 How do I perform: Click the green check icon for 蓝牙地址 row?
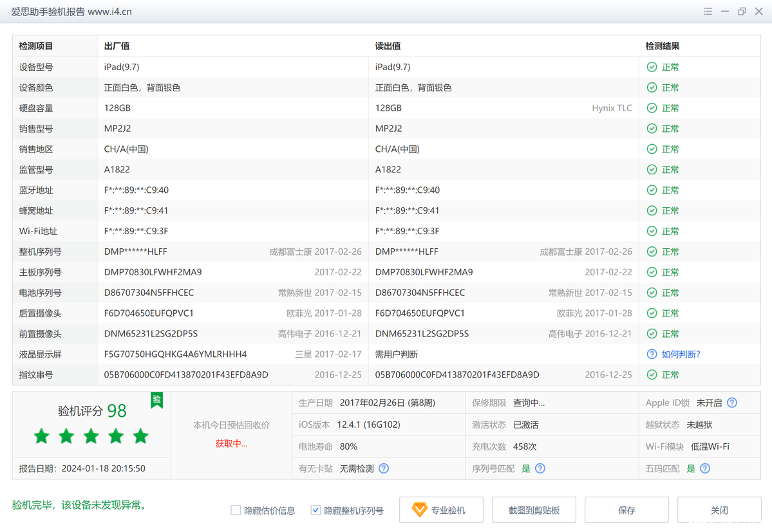(652, 190)
